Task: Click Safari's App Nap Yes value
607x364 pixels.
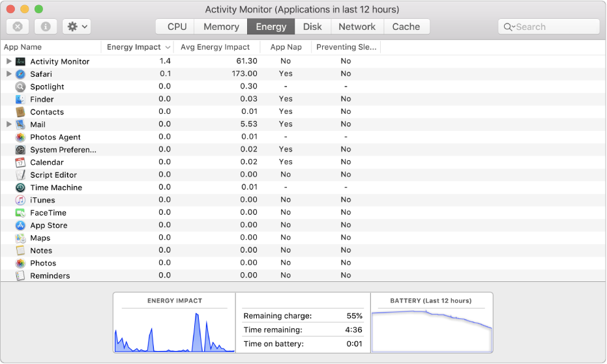Action: coord(286,74)
